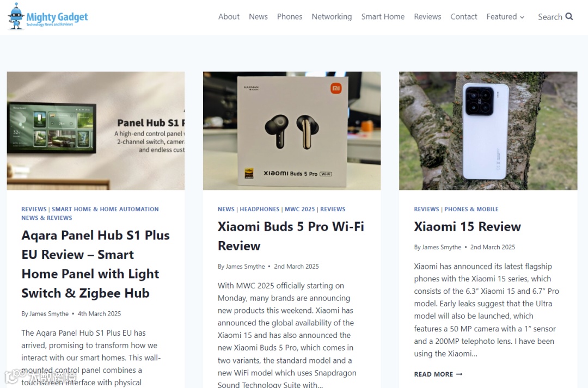Screen dimensions: 588x388
Task: Click the Phones & Mobile category link
Action: [471, 209]
